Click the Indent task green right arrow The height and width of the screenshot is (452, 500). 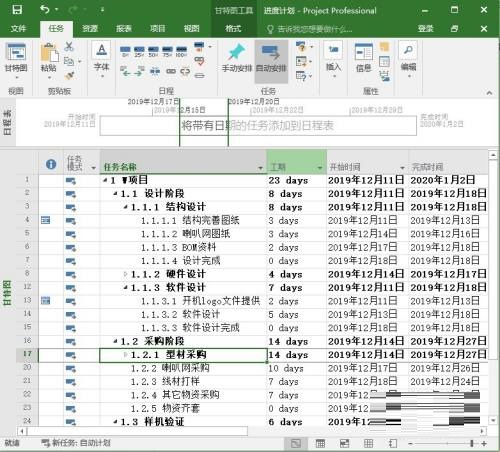pos(140,71)
